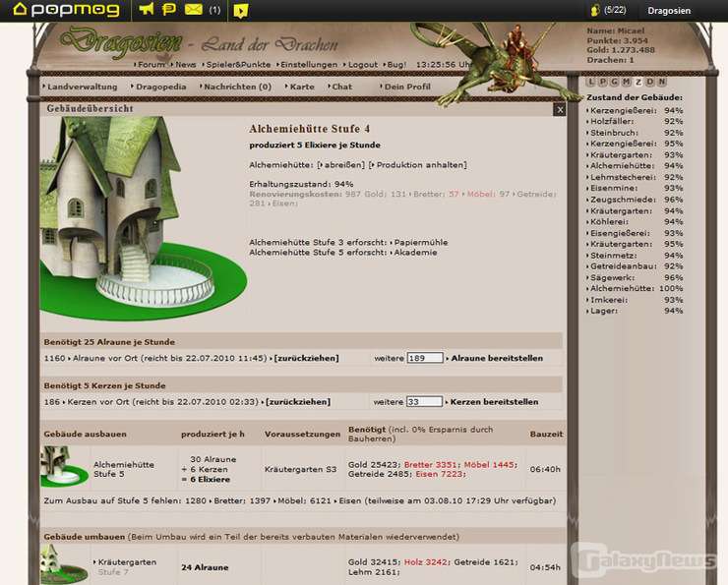Go to the Forum link
728x585 pixels.
tap(150, 65)
